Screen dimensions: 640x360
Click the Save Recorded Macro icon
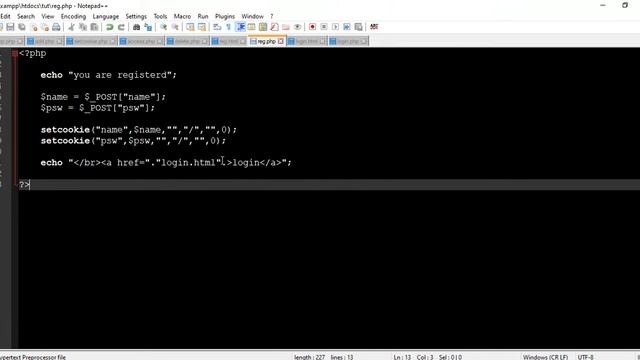358,27
